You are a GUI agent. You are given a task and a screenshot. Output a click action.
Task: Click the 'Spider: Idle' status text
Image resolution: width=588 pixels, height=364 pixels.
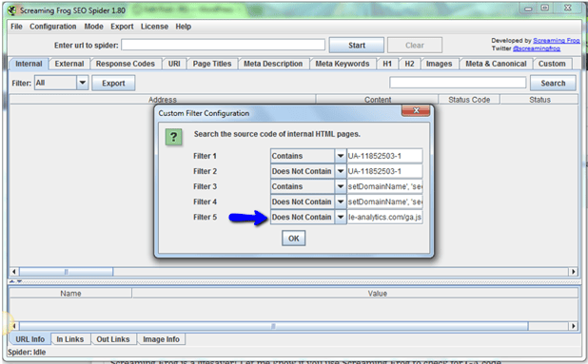coord(27,353)
